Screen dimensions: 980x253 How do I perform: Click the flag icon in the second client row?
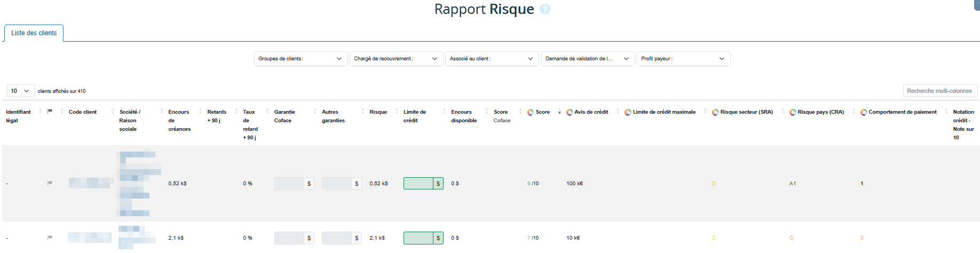click(x=50, y=238)
